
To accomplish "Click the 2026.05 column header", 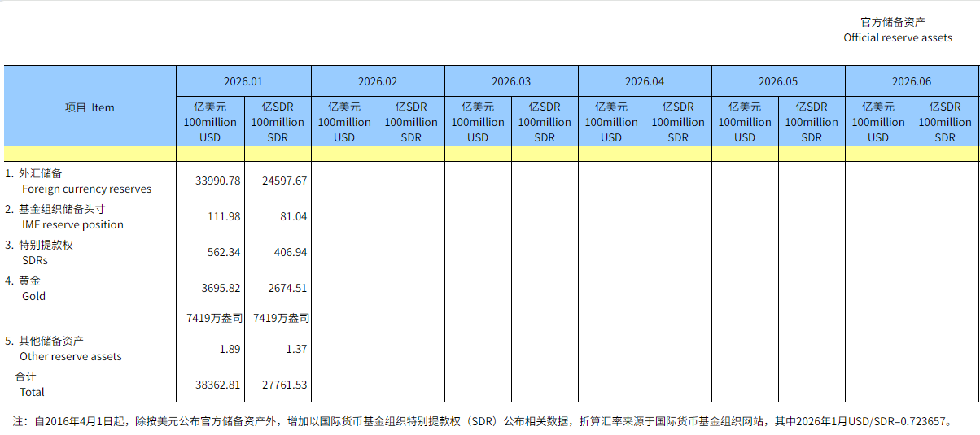I will point(778,81).
